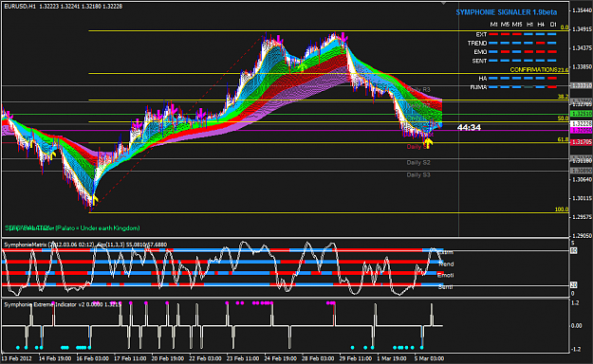
Task: Click the H1 timeframe column header
Action: [529, 25]
